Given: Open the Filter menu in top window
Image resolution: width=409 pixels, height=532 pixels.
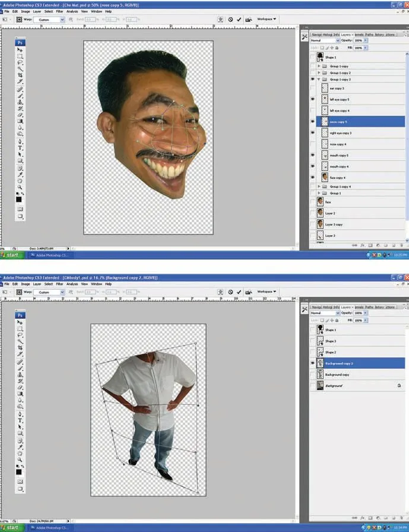Looking at the screenshot, I should pos(60,11).
